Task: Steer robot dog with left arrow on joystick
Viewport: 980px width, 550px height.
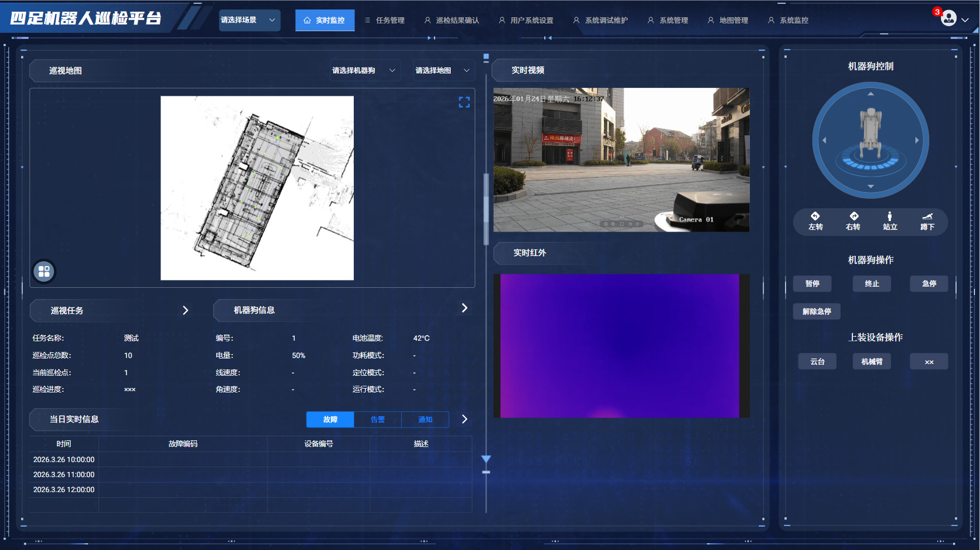Action: (825, 140)
